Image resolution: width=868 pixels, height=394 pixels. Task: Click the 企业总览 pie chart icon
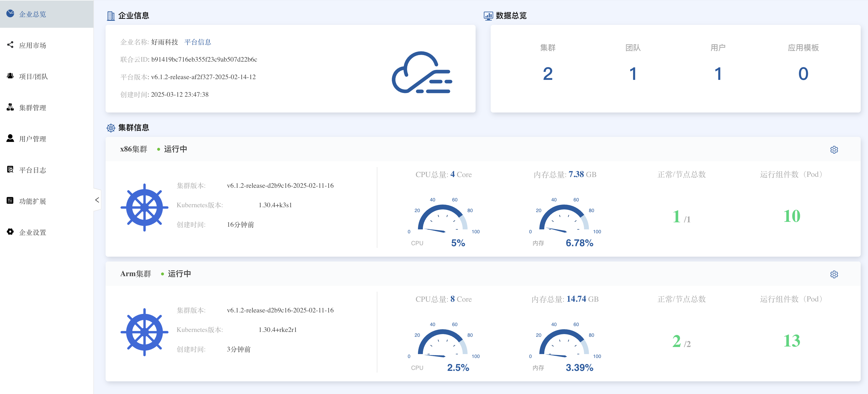click(10, 13)
